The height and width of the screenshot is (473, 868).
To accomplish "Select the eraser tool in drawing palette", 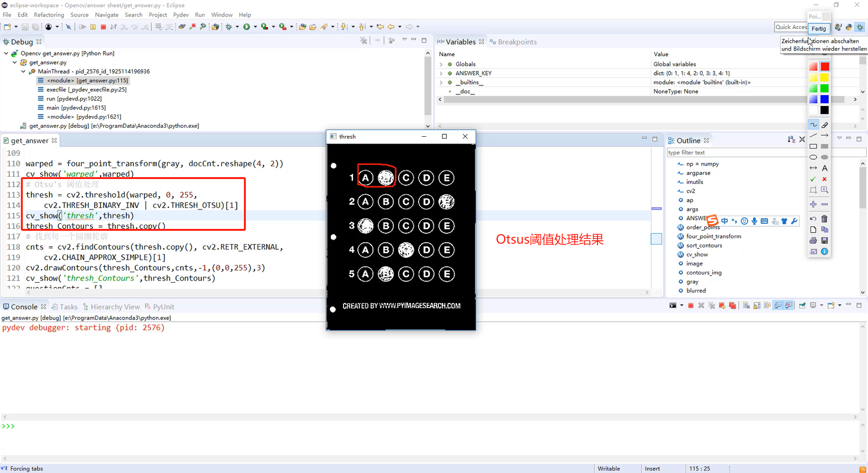I will tap(825, 125).
